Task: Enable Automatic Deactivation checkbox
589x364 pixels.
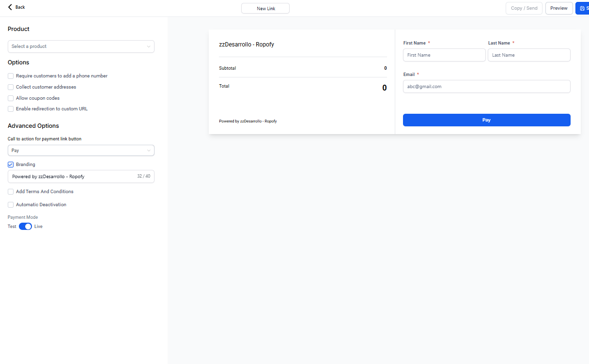Action: [11, 205]
